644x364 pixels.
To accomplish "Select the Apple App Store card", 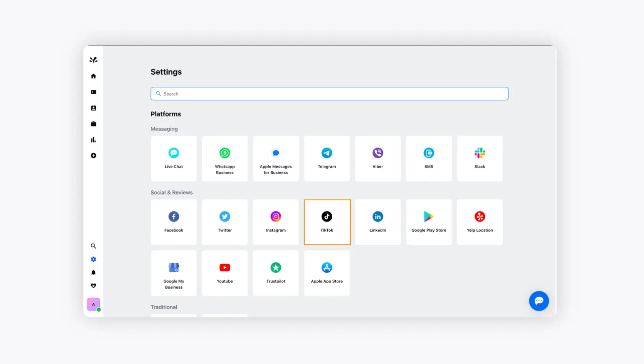I will point(327,273).
